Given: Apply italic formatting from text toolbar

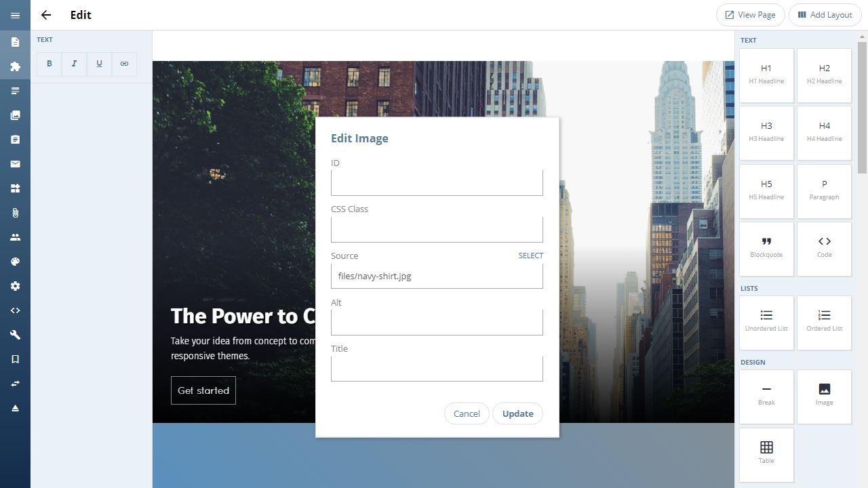Looking at the screenshot, I should (x=74, y=64).
